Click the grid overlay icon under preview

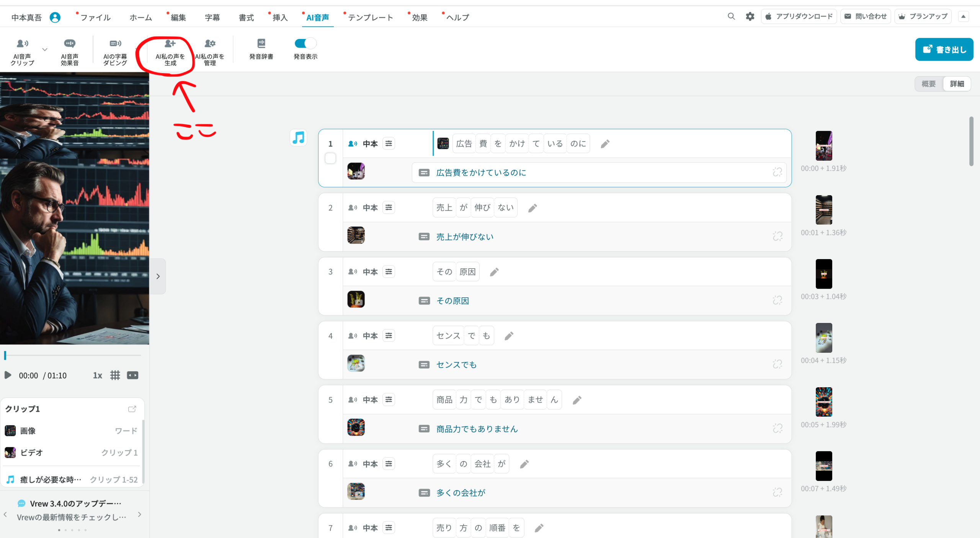115,375
